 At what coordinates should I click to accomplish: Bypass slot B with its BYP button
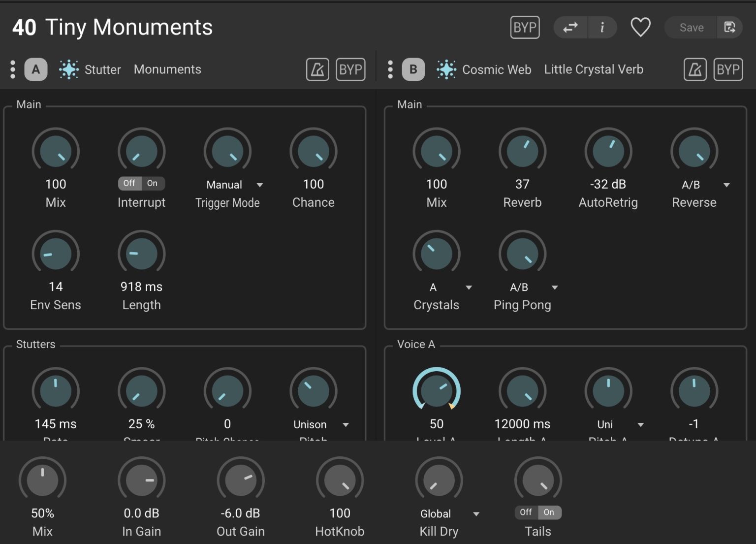pyautogui.click(x=728, y=69)
